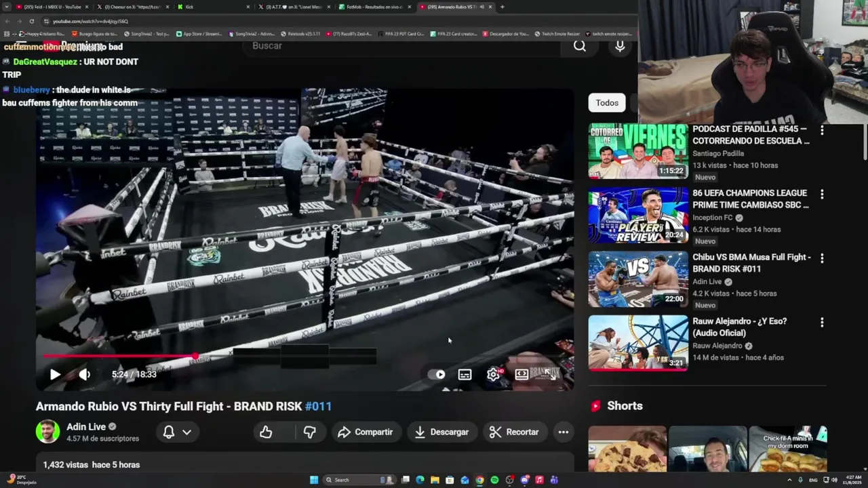Open options for 86 UEFA Champions video

pos(822,194)
